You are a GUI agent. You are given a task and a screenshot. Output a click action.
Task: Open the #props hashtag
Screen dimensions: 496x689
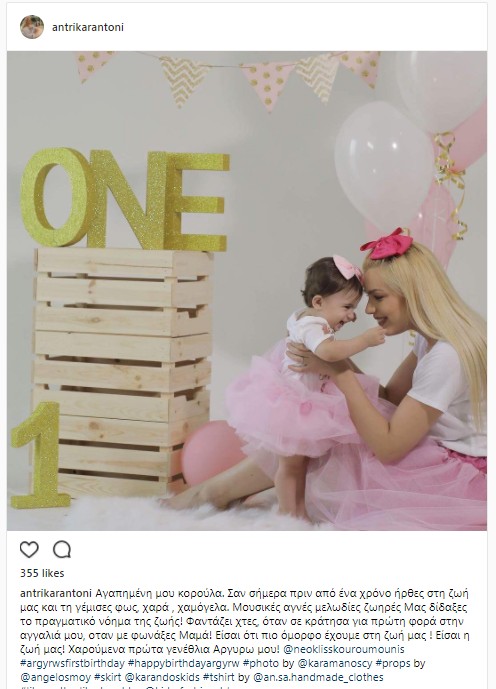coord(393,663)
